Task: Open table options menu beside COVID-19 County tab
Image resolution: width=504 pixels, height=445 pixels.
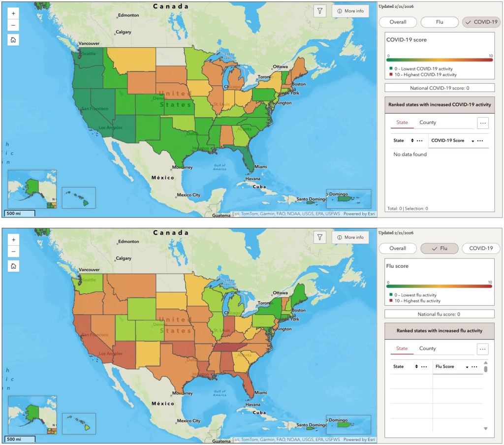Action: 483,123
